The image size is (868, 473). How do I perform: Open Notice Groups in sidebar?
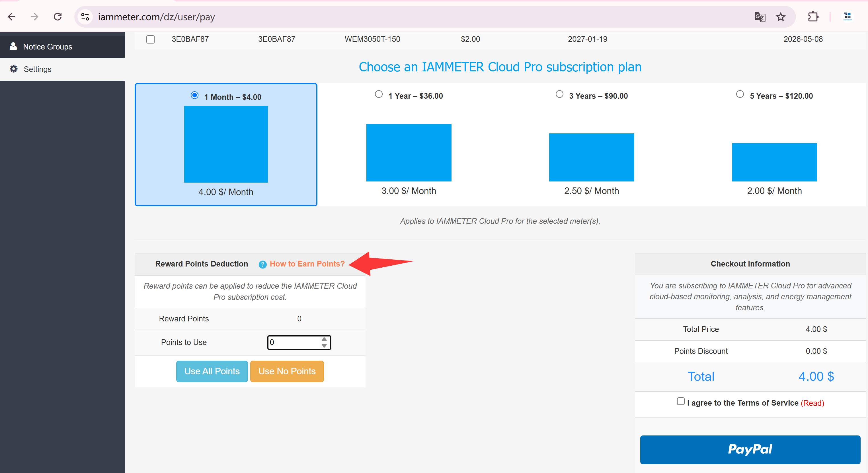(x=62, y=47)
